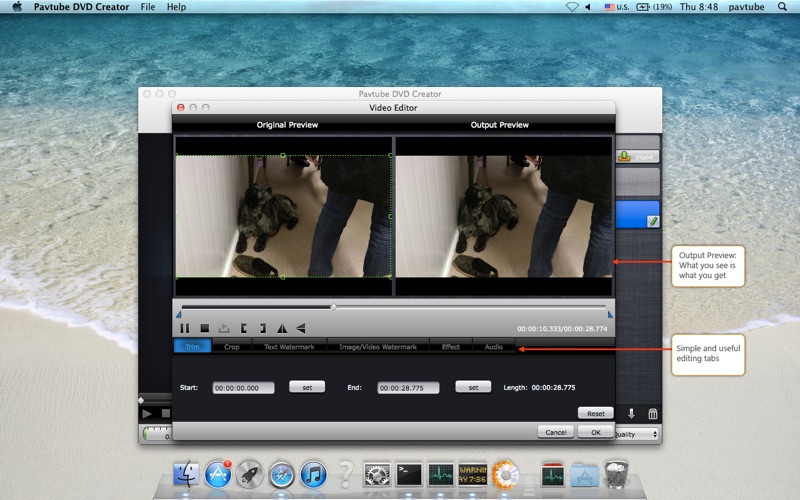Open the Pavtube DVD Creator app menu

click(81, 7)
